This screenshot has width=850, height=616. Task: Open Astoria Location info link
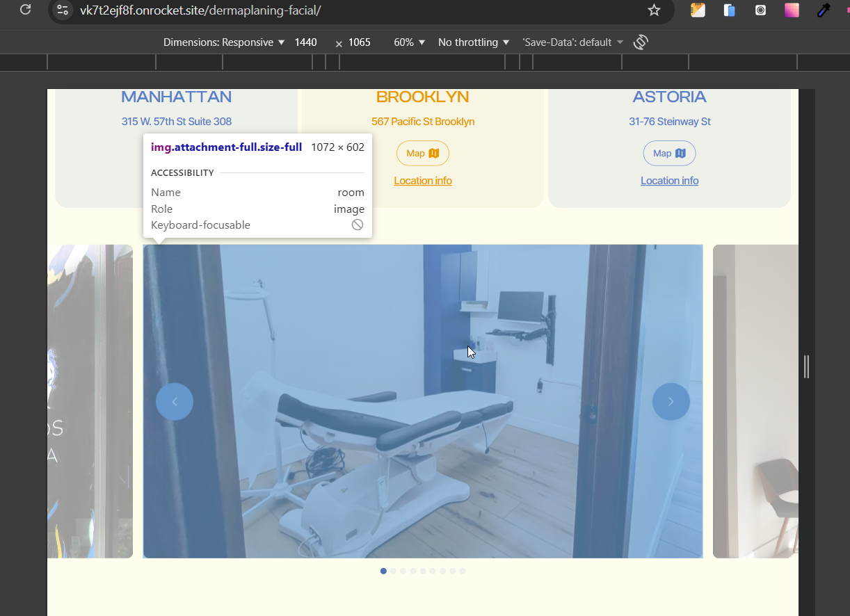(x=670, y=181)
